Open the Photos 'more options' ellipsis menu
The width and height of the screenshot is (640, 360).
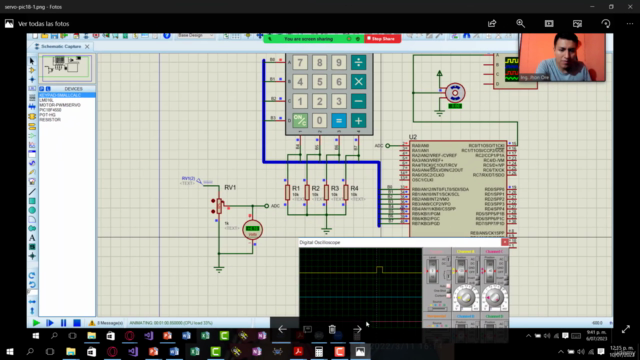pyautogui.click(x=630, y=24)
